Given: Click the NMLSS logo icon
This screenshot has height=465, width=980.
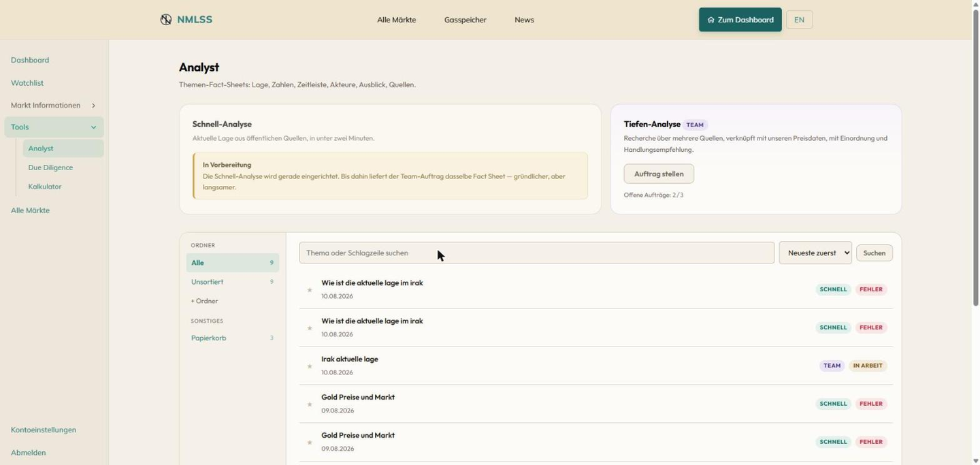Looking at the screenshot, I should (165, 20).
